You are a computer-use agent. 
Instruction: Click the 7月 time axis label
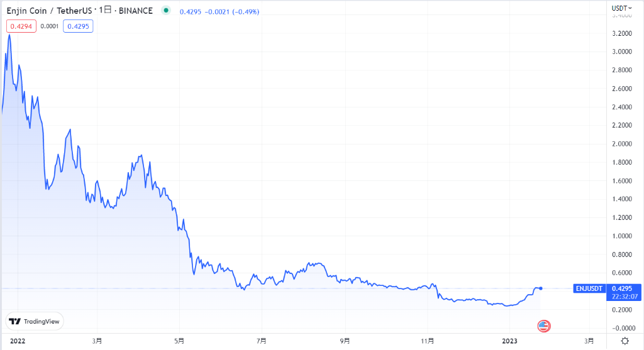(x=261, y=341)
